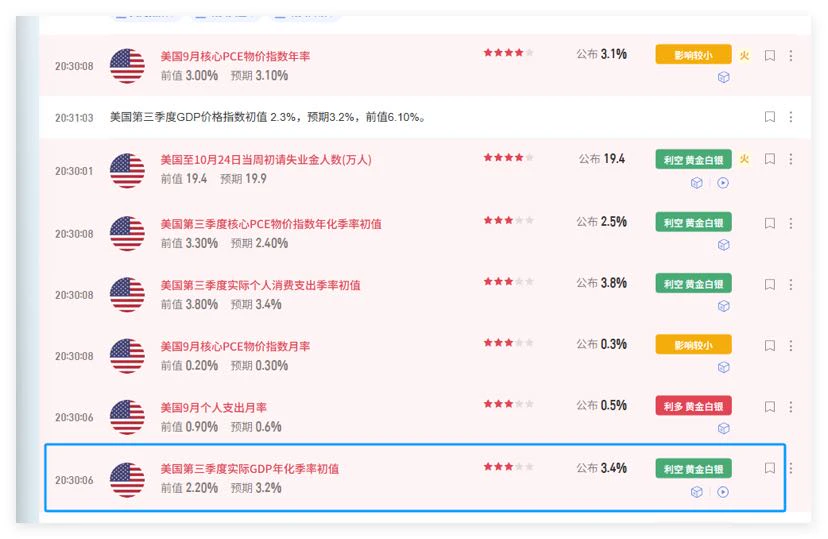Open the 美国至10月24日当周初请失业金人数(万人) title
Viewport: 828px width, 539px height.
click(x=266, y=160)
